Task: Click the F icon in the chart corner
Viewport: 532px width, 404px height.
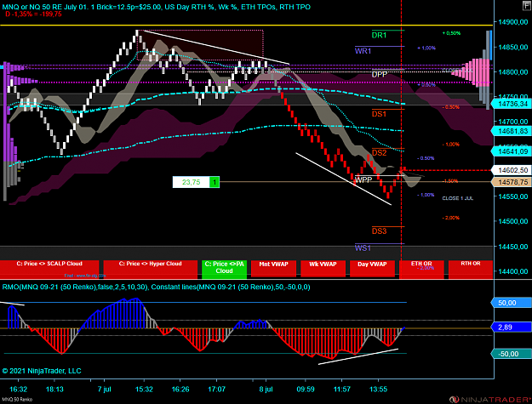Action: coord(527,6)
